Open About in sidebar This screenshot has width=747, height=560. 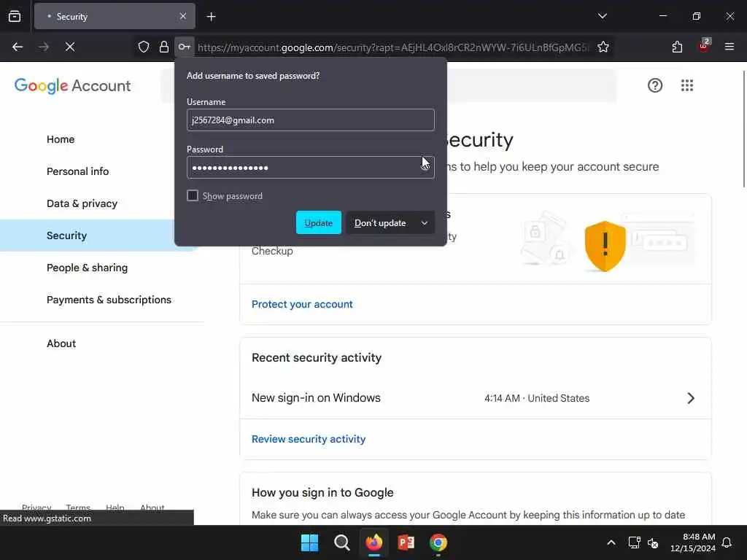tap(61, 344)
